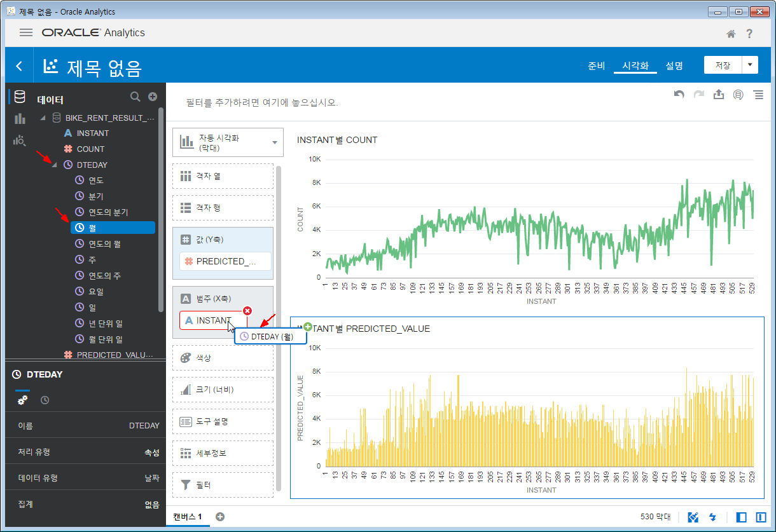Add a new canvas with plus icon
776x532 pixels.
point(220,517)
